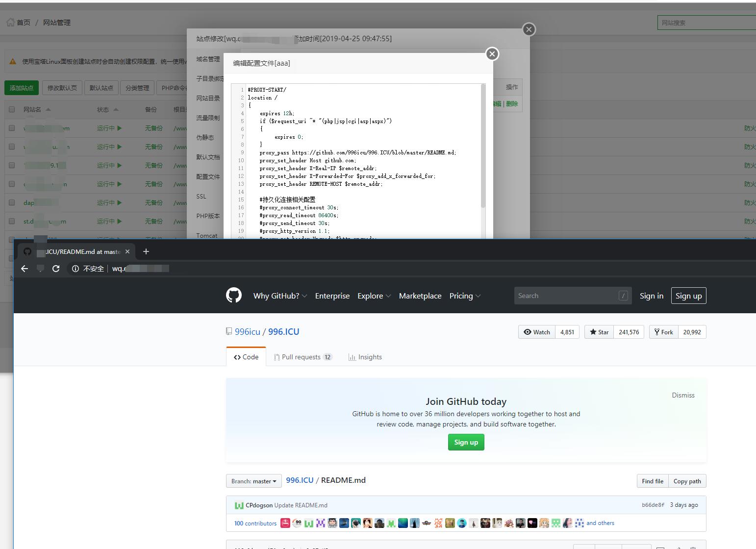Click the 删除 delete link in dialog
This screenshot has height=549, width=756.
[x=512, y=103]
